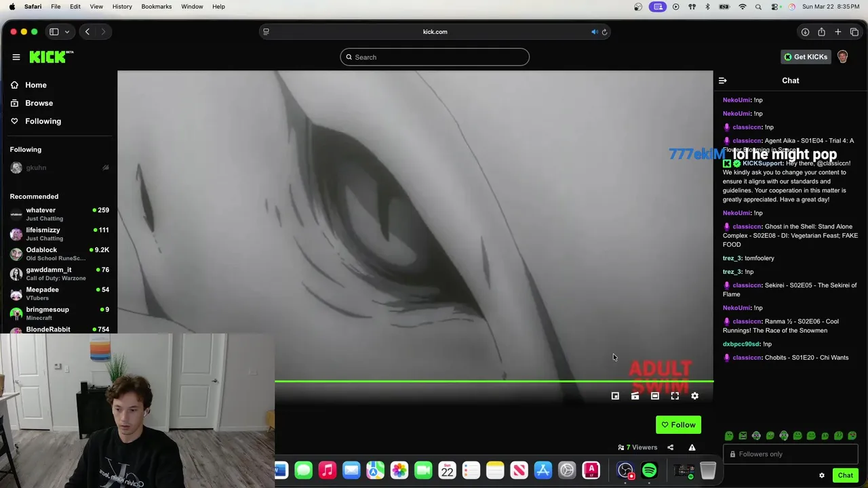
Task: Open the Dock Calendar app
Action: tap(447, 470)
